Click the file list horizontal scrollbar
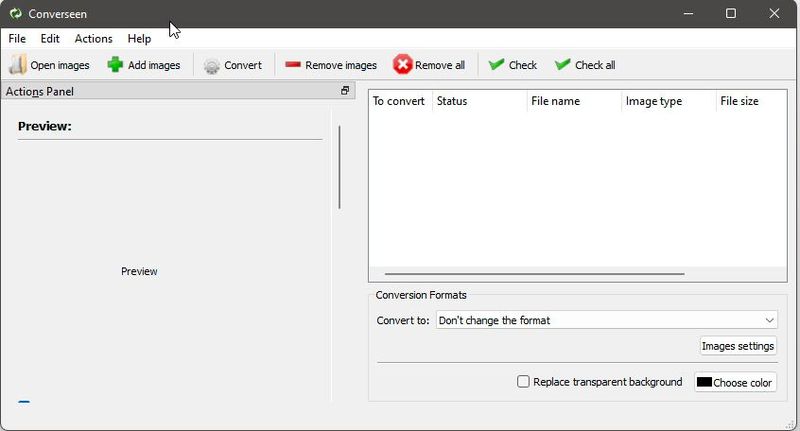The image size is (800, 431). pyautogui.click(x=535, y=274)
